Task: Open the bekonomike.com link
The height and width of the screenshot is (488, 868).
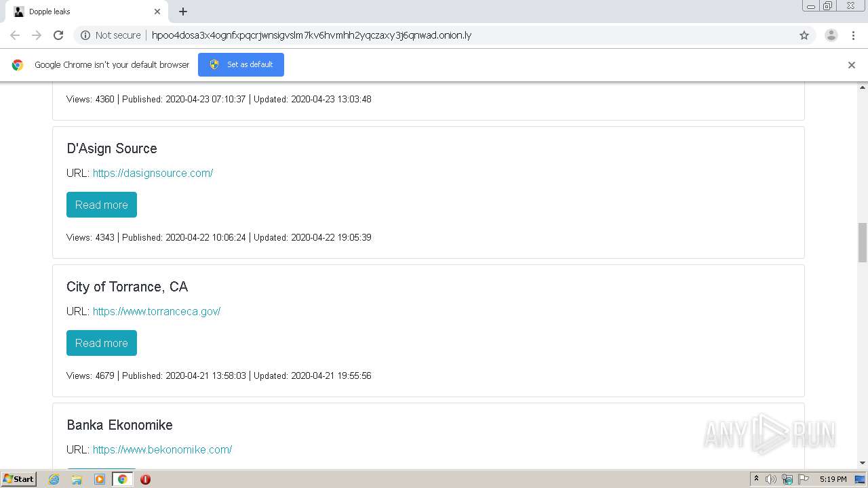Action: [x=162, y=449]
